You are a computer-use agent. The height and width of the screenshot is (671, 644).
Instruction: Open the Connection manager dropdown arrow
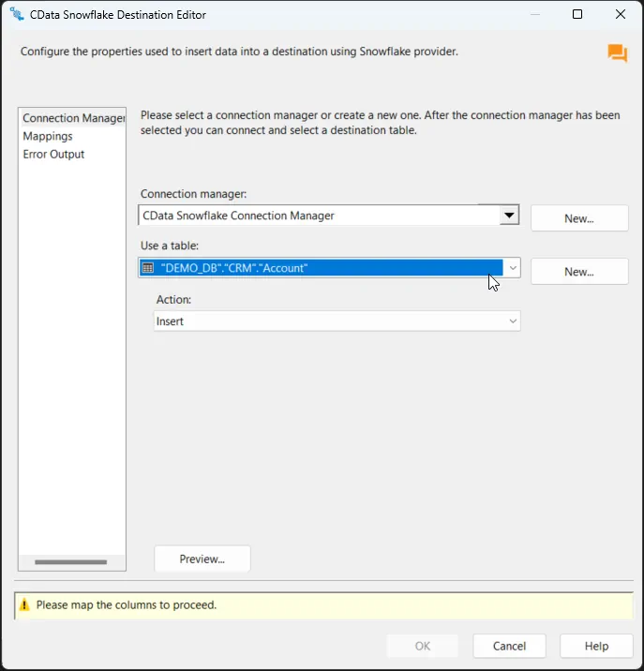point(509,216)
